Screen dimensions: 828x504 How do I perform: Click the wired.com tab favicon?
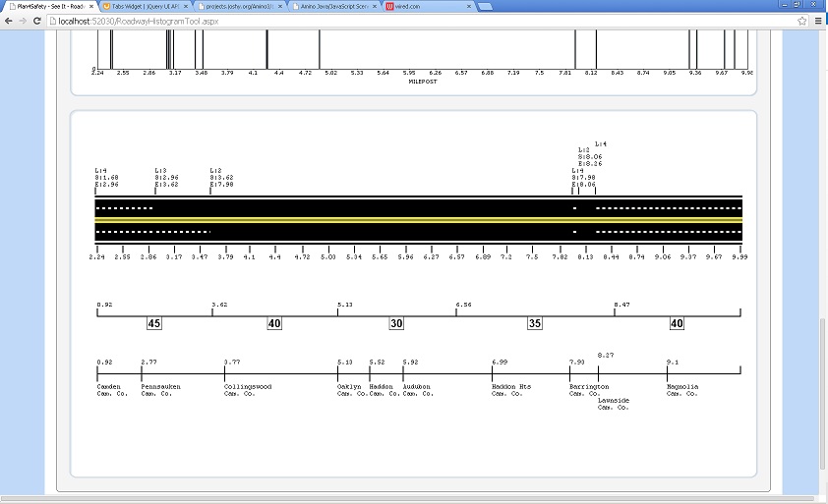[389, 6]
